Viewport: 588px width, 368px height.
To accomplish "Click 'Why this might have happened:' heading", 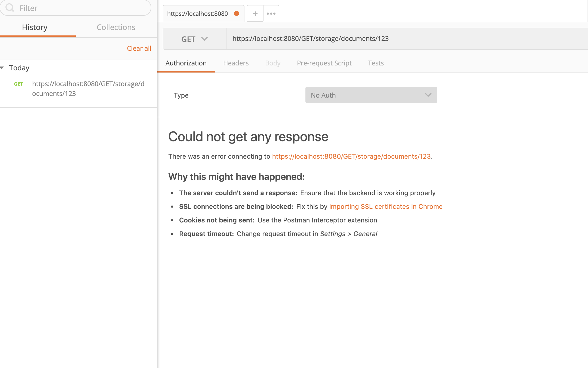I will point(237,177).
